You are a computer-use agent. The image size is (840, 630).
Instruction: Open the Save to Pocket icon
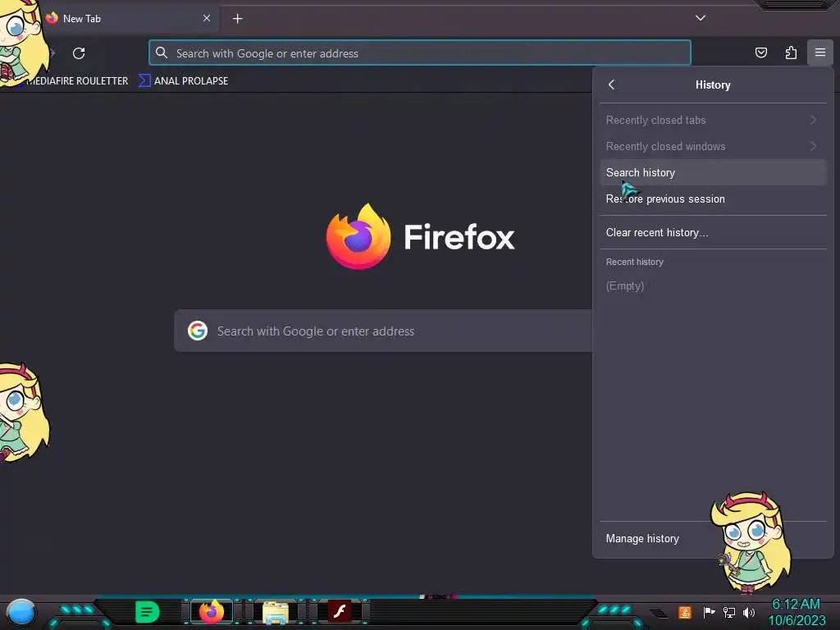coord(760,52)
